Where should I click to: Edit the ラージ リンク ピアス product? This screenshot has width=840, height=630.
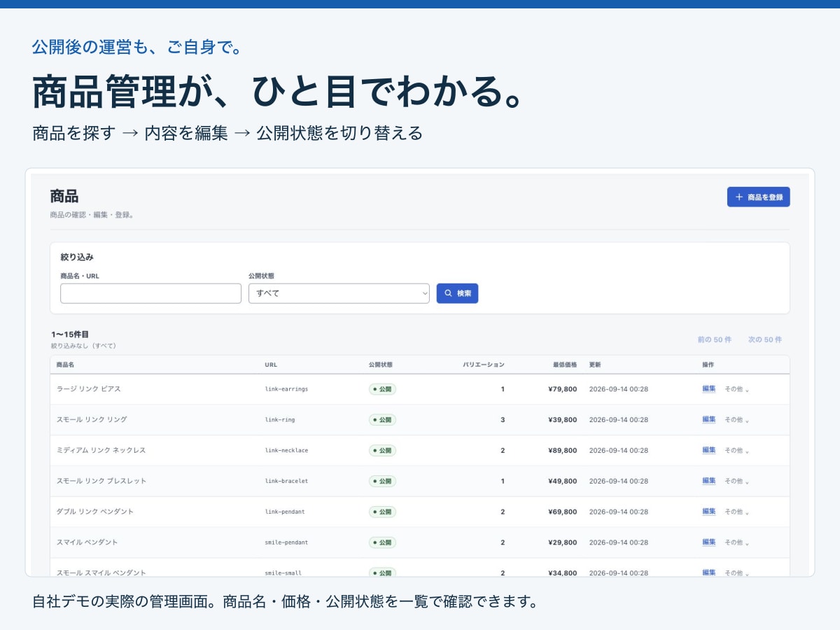pos(709,388)
